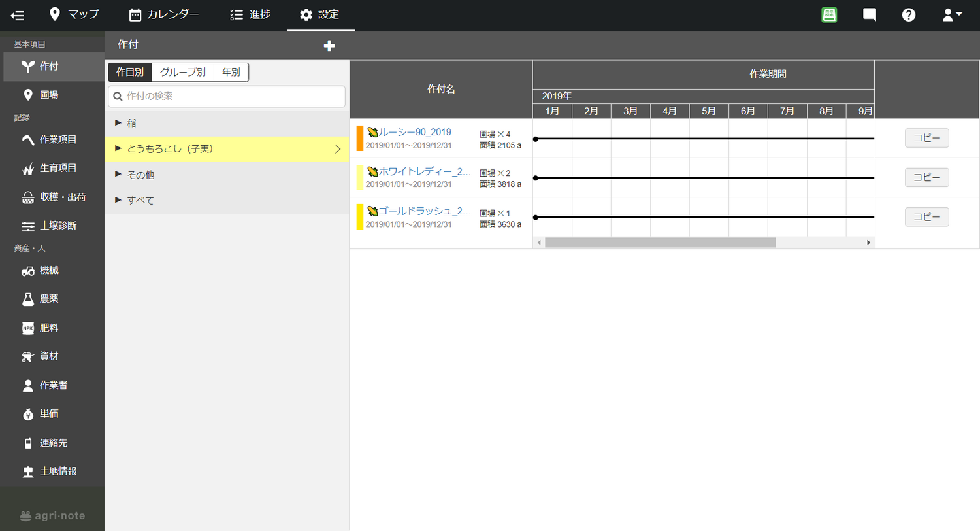
Task: Select the 作目別 view toggle
Action: (x=130, y=72)
